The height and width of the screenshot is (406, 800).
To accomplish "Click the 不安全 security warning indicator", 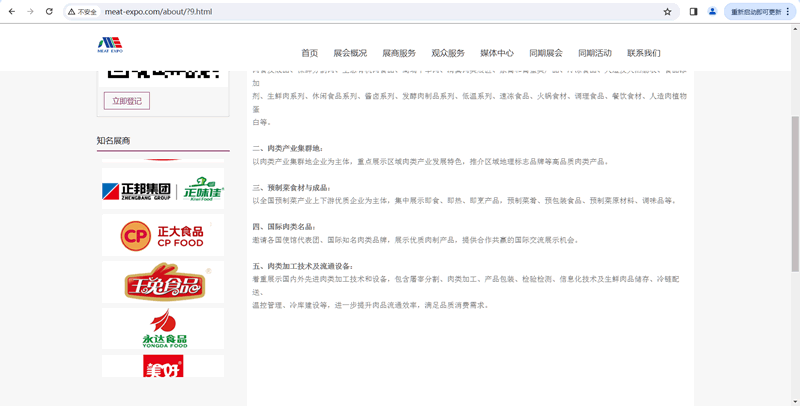I will tap(84, 12).
